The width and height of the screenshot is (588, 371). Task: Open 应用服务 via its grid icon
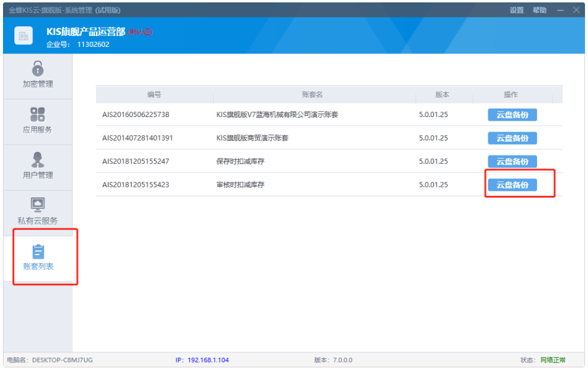(x=38, y=114)
